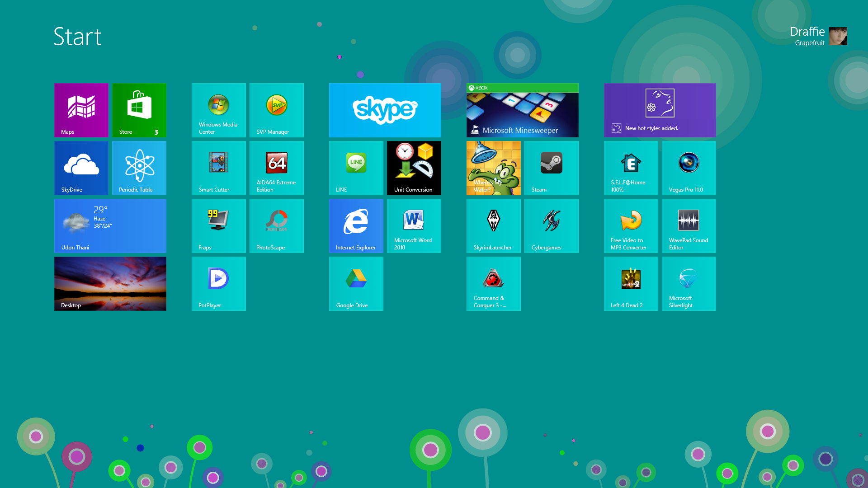This screenshot has width=868, height=488.
Task: Launch AIDA64 Extreme Edition
Action: click(x=277, y=168)
